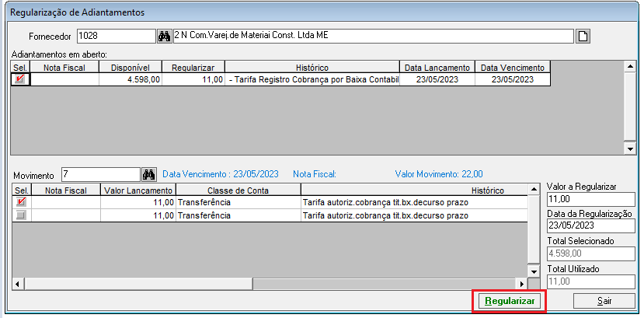This screenshot has height=318, width=644.
Task: Uncheck the selected advance row with 4.598,00
Action: coord(19,80)
